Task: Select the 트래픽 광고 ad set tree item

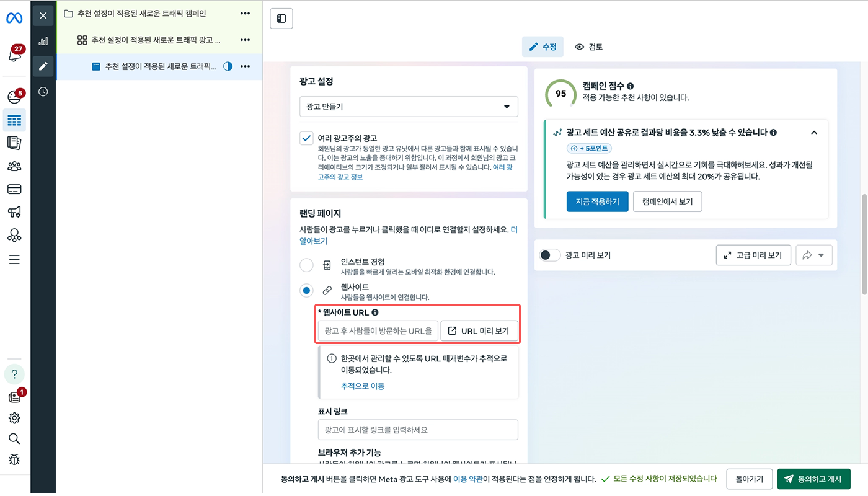Action: pyautogui.click(x=149, y=40)
